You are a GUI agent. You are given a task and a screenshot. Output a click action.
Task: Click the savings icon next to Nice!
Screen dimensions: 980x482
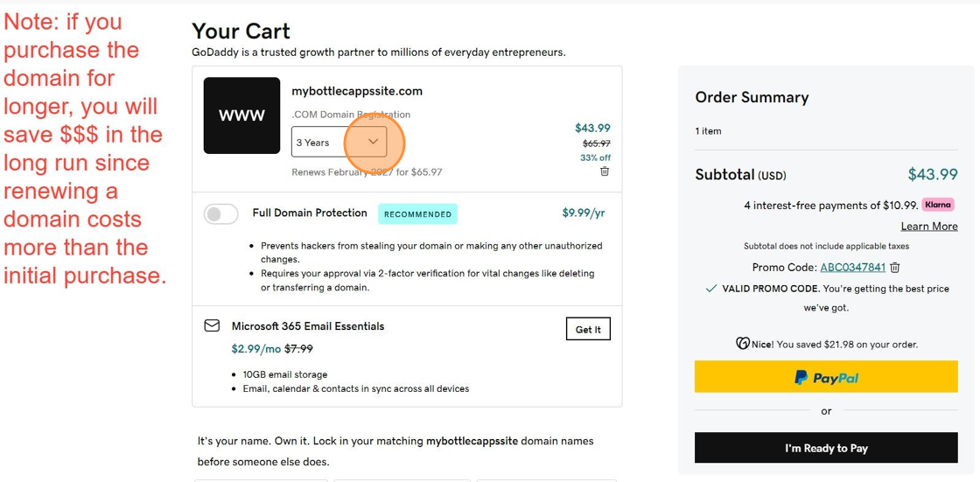pos(743,344)
